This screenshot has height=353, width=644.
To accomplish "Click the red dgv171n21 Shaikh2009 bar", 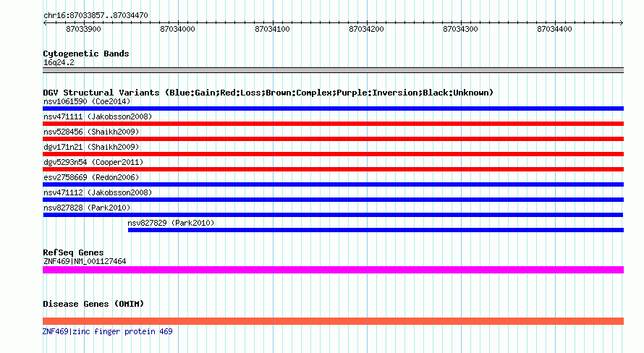I will [333, 154].
